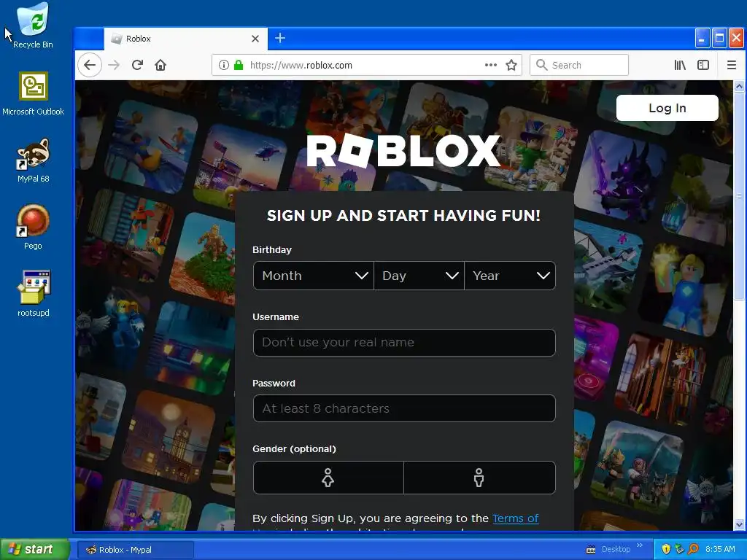Screen dimensions: 747x560
Task: Toggle the sidebar view icon
Action: 703,65
